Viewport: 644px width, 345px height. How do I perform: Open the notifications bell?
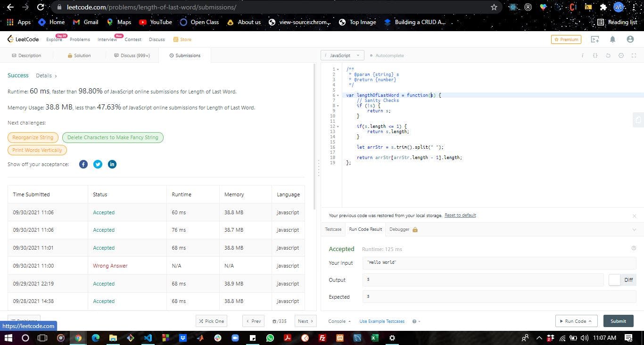pos(612,40)
